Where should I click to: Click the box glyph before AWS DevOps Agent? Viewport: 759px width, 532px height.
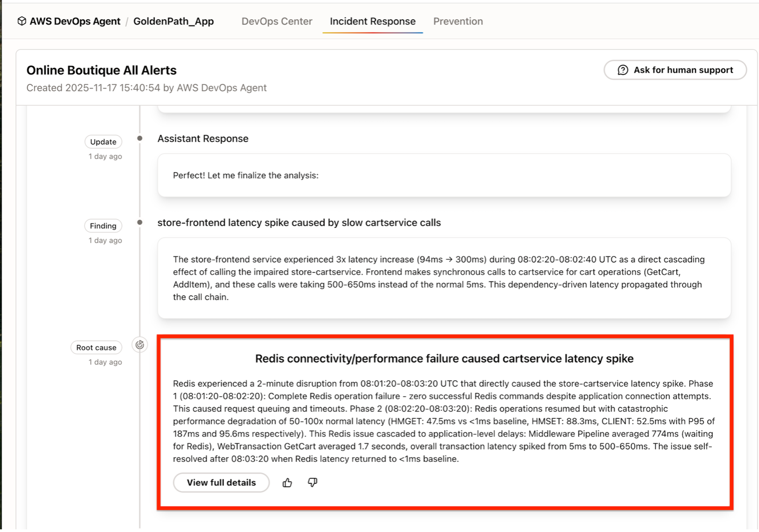pyautogui.click(x=21, y=21)
